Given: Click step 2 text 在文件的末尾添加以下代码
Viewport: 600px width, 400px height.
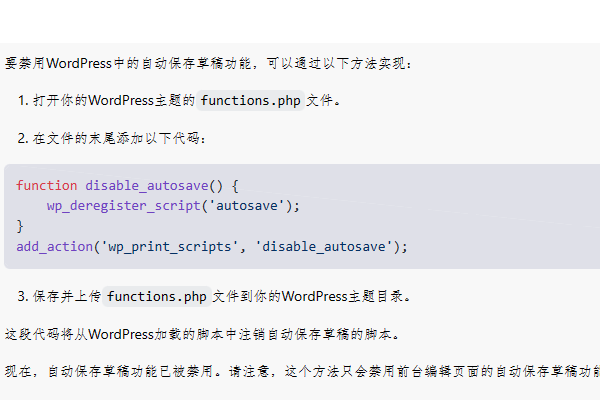Looking at the screenshot, I should pos(119,138).
